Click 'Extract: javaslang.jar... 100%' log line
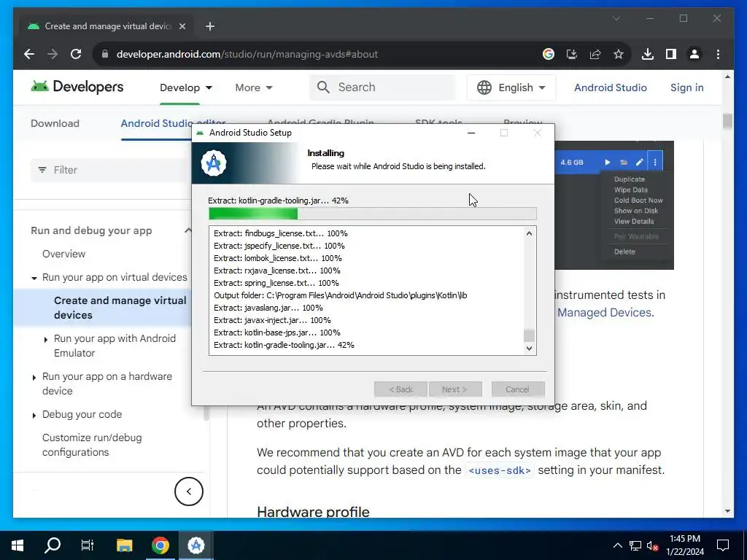747x560 pixels. (x=268, y=308)
